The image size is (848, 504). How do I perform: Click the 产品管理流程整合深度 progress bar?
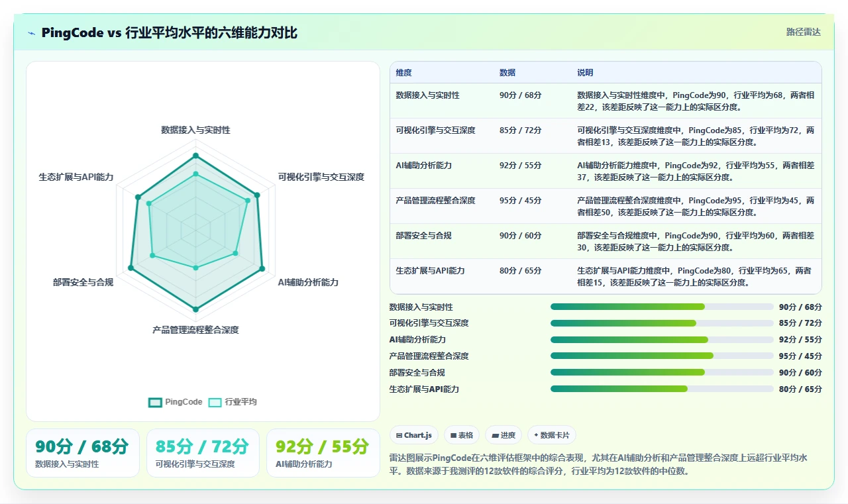coord(662,356)
